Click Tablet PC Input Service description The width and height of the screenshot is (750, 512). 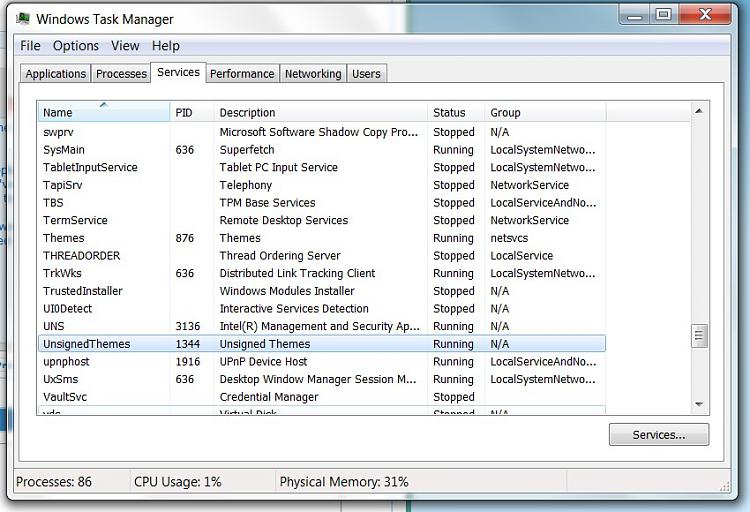pos(278,167)
